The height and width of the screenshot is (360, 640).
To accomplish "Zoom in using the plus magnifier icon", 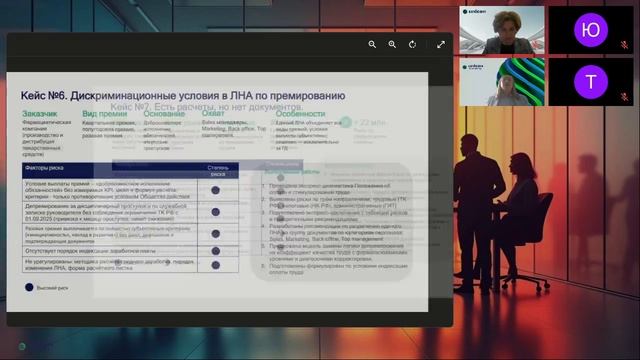I will (x=392, y=44).
